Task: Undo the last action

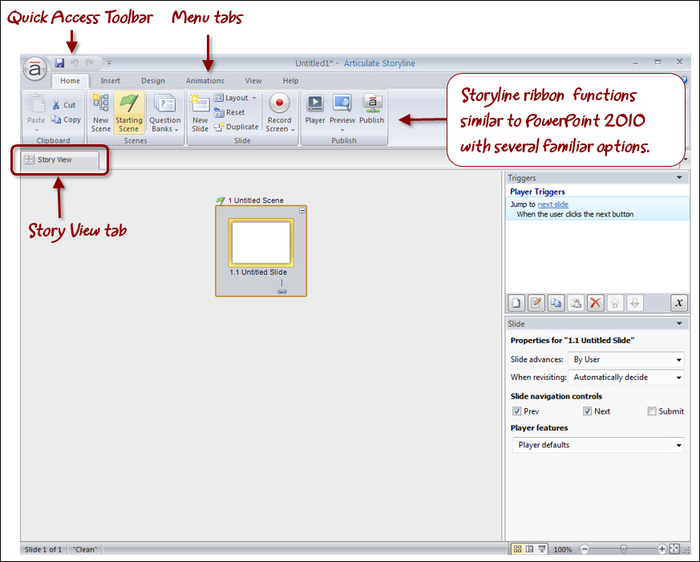Action: click(75, 63)
